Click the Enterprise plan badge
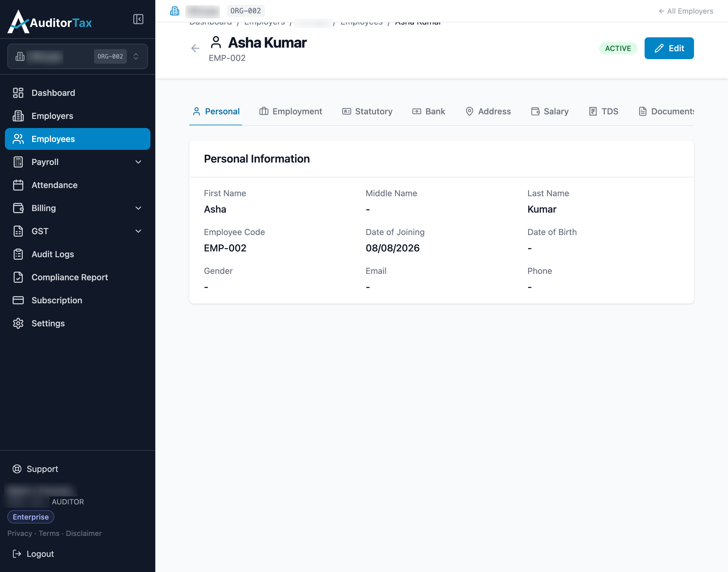Image resolution: width=728 pixels, height=572 pixels. 31,517
